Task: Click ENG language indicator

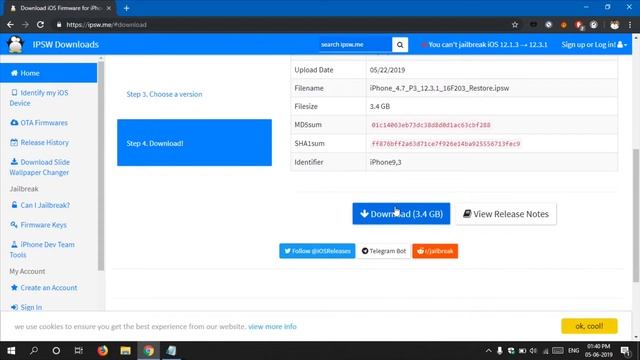Action: tap(573, 351)
